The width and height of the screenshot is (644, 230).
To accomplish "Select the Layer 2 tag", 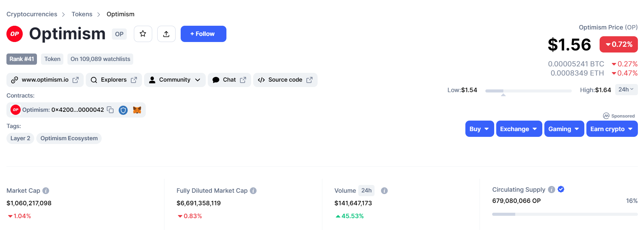I will click(x=20, y=138).
